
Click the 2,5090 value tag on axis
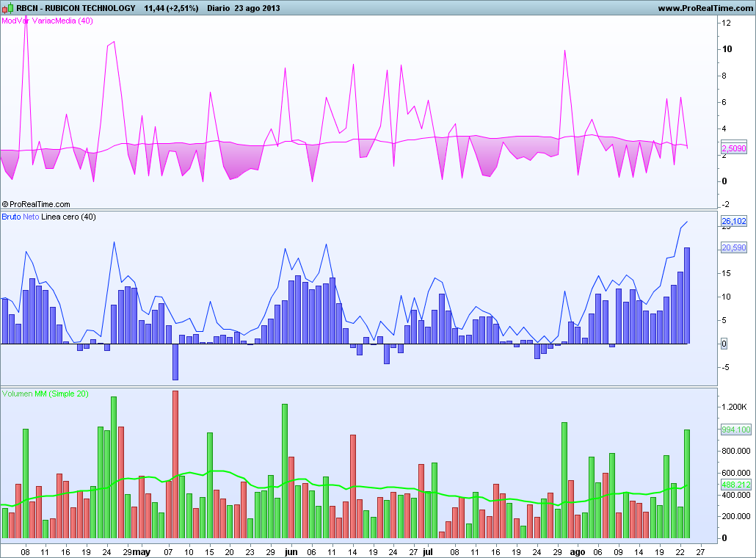[x=734, y=148]
